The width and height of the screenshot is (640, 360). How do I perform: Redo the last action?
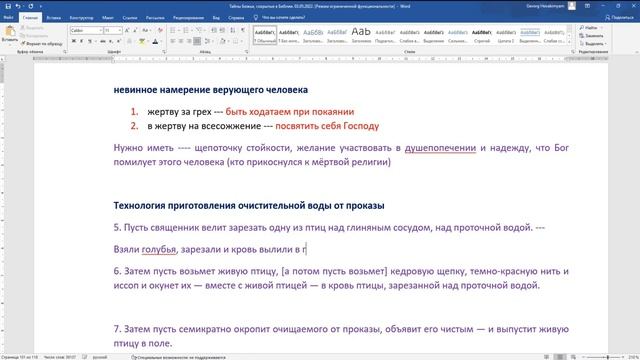click(x=31, y=6)
